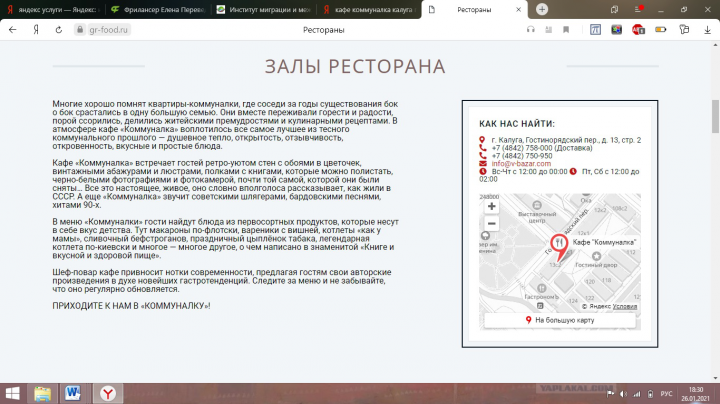
Task: Switch to the Фрилансер Елена tab
Action: point(158,10)
